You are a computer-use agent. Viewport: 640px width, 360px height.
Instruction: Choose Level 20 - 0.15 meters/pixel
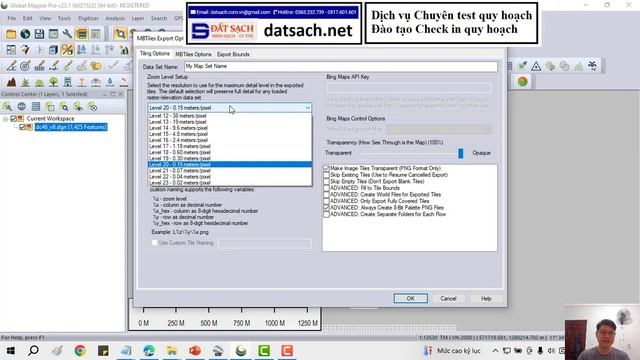(x=230, y=164)
